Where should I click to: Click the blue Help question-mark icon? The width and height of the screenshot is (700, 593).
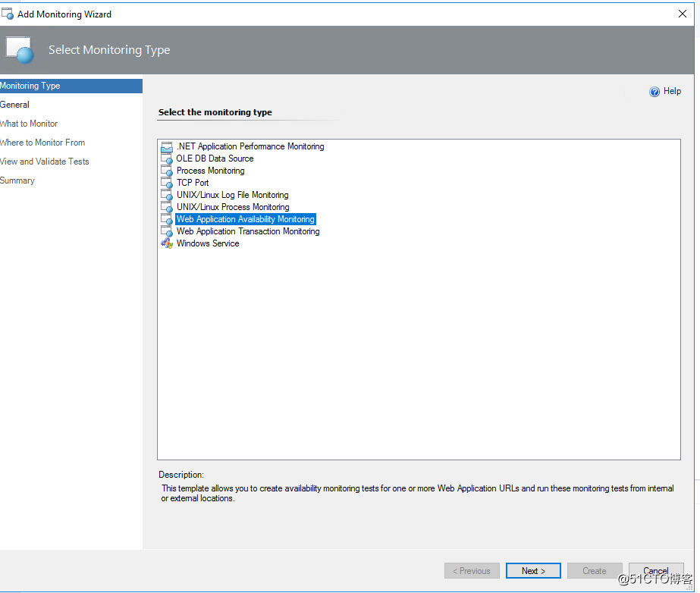point(654,92)
